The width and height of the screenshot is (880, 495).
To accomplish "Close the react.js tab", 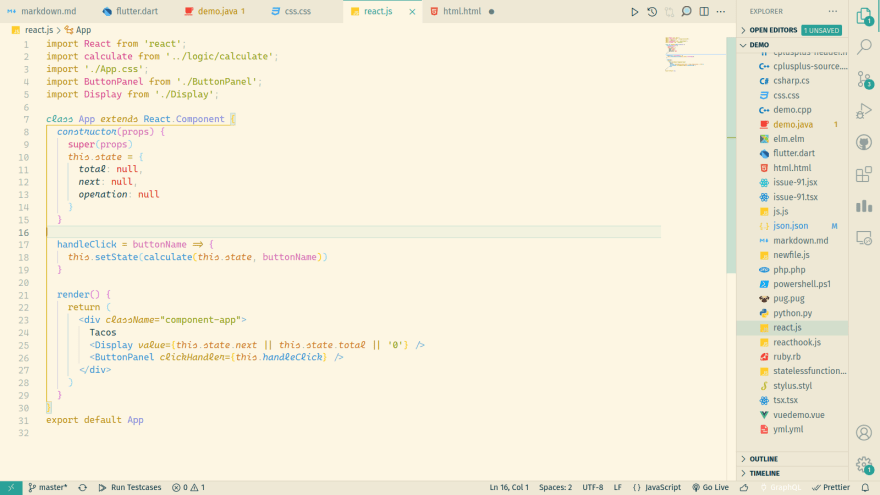I will point(412,12).
